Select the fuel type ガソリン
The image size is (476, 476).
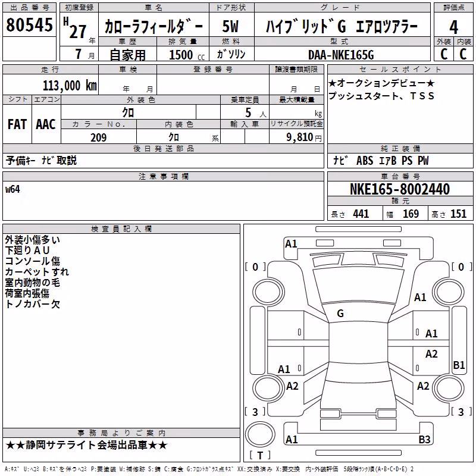[231, 54]
